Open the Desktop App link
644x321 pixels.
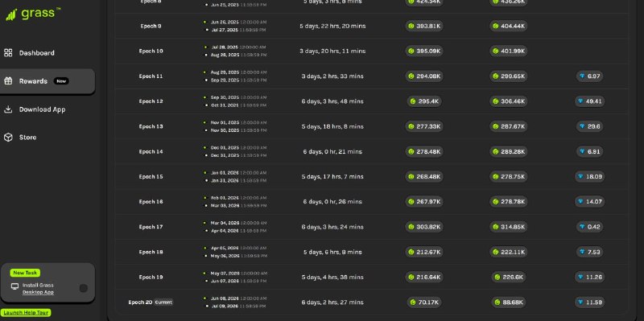[38, 292]
